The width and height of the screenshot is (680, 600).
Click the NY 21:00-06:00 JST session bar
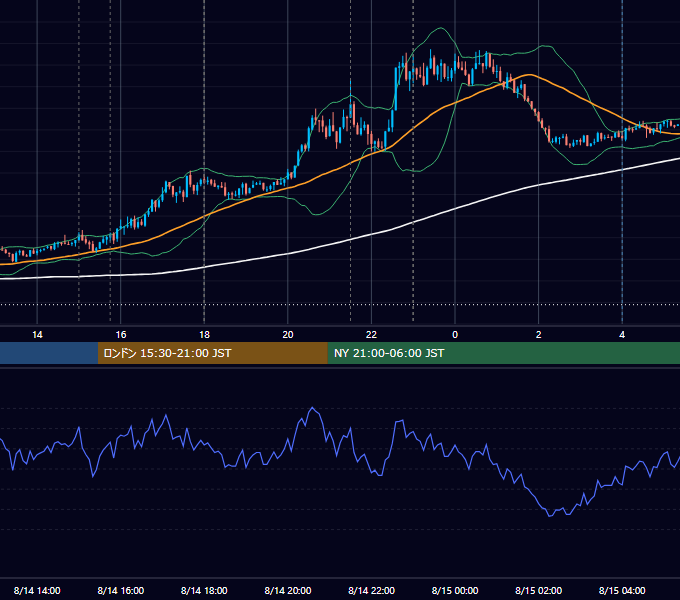[x=503, y=353]
